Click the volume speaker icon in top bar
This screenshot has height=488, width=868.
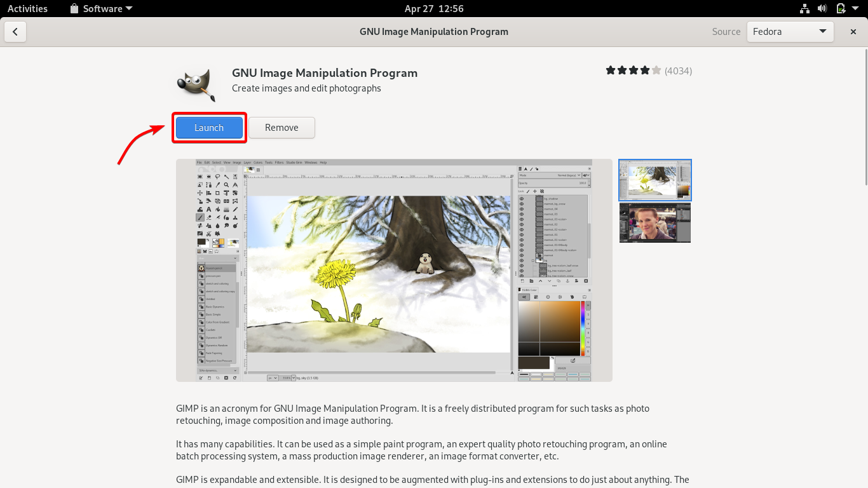823,8
